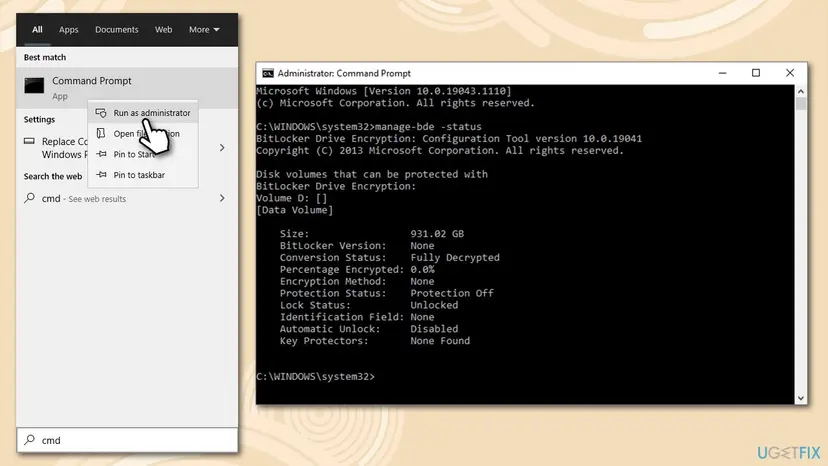Screen dimensions: 828x466
Task: Click the Protection Off status value
Action: (x=452, y=293)
